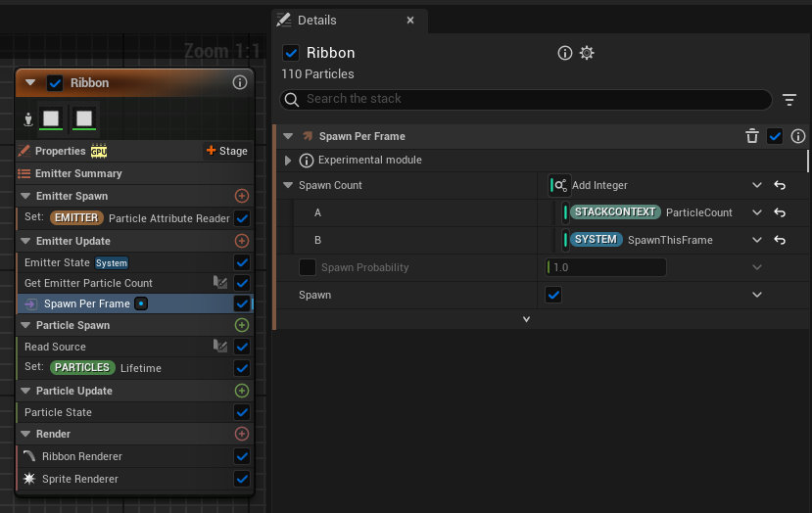Uncheck the Spawn value checkbox

click(x=553, y=295)
